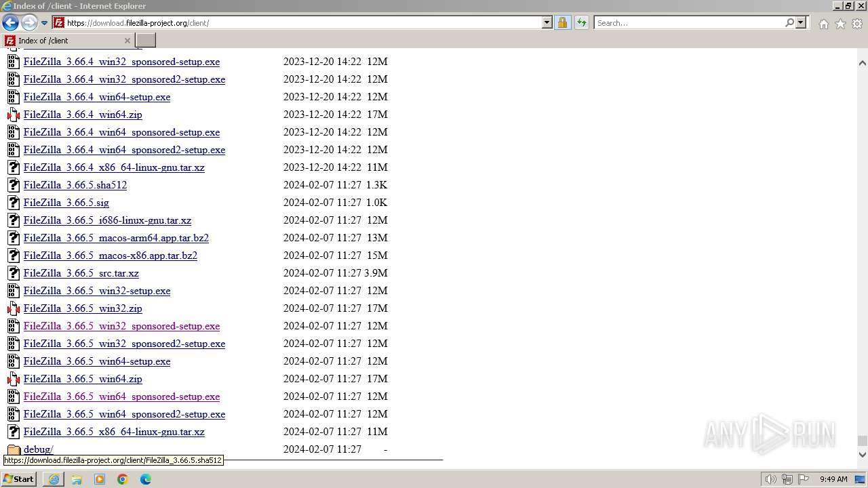The height and width of the screenshot is (488, 868).
Task: Click binary icon beside FileZilla_3.66.4_win64-setup.exe
Action: 14,97
